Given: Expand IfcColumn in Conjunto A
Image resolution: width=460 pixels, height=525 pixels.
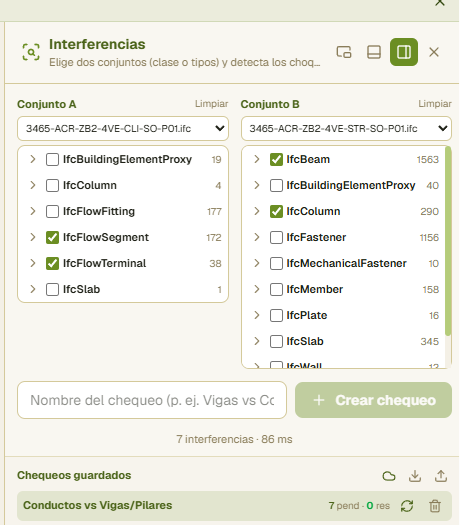Looking at the screenshot, I should point(32,185).
